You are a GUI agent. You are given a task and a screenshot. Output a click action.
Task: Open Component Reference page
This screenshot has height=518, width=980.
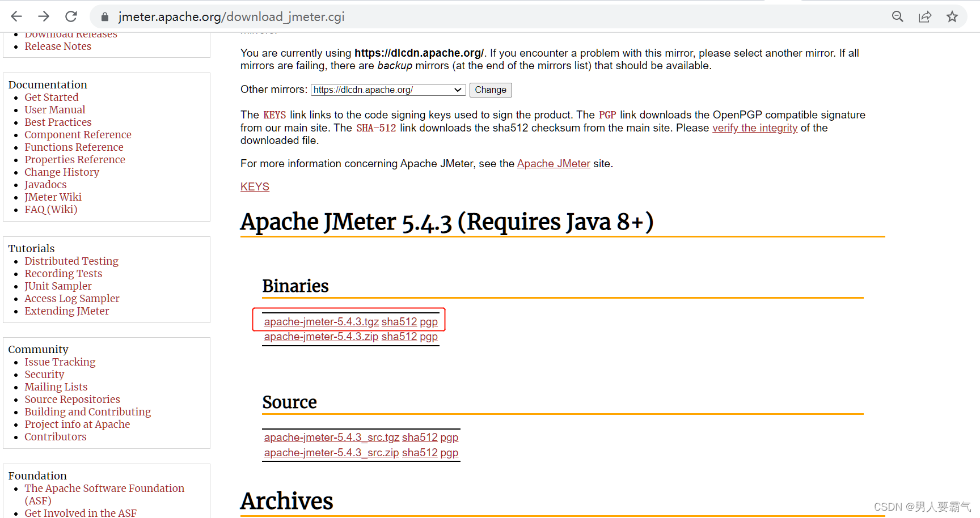pyautogui.click(x=78, y=135)
